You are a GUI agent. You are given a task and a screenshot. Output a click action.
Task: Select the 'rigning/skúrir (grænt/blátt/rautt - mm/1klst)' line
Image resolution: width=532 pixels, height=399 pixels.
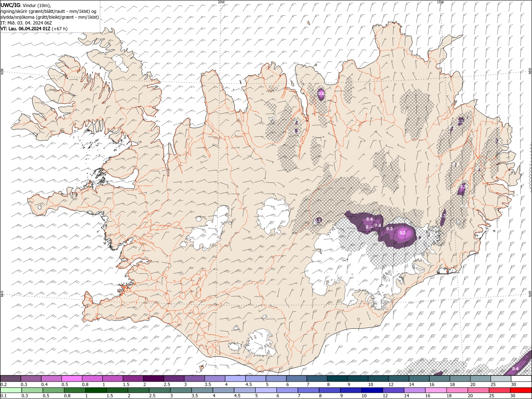[x=48, y=11]
